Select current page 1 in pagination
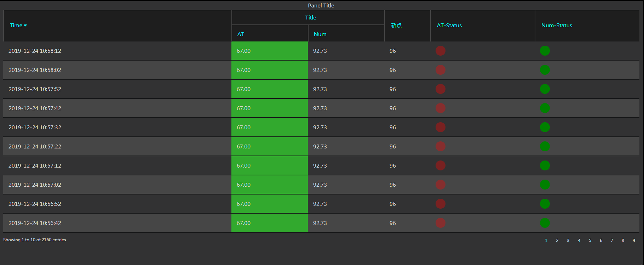The height and width of the screenshot is (265, 644). coord(546,240)
